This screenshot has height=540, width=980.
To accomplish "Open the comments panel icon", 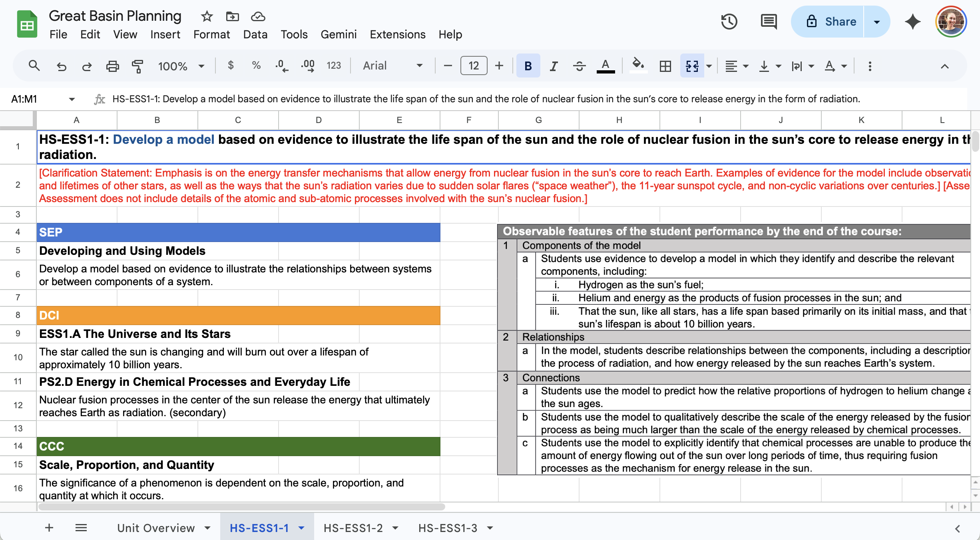I will point(768,22).
